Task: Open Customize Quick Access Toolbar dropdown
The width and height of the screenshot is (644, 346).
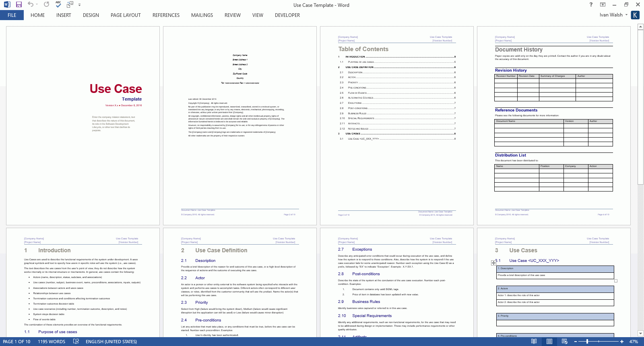Action: point(79,5)
